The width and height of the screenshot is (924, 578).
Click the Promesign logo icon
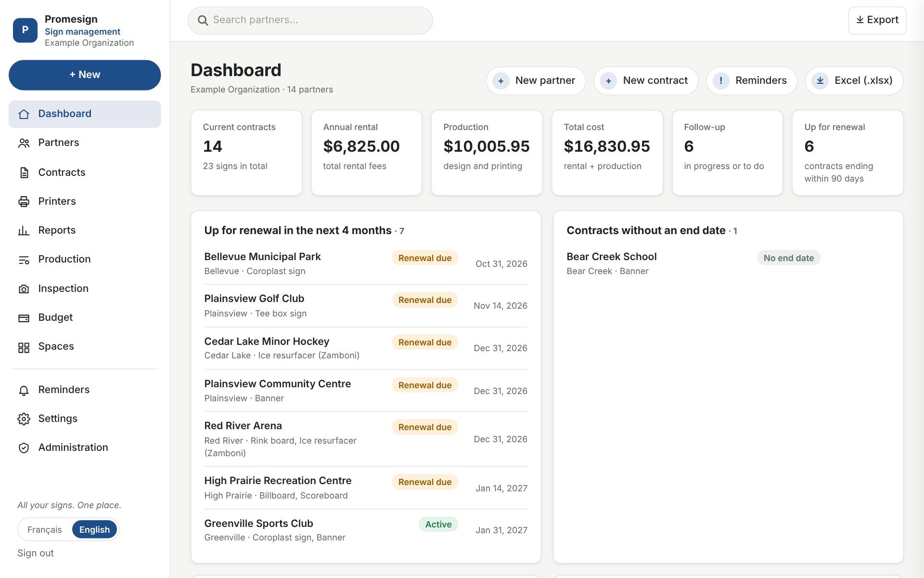(25, 30)
